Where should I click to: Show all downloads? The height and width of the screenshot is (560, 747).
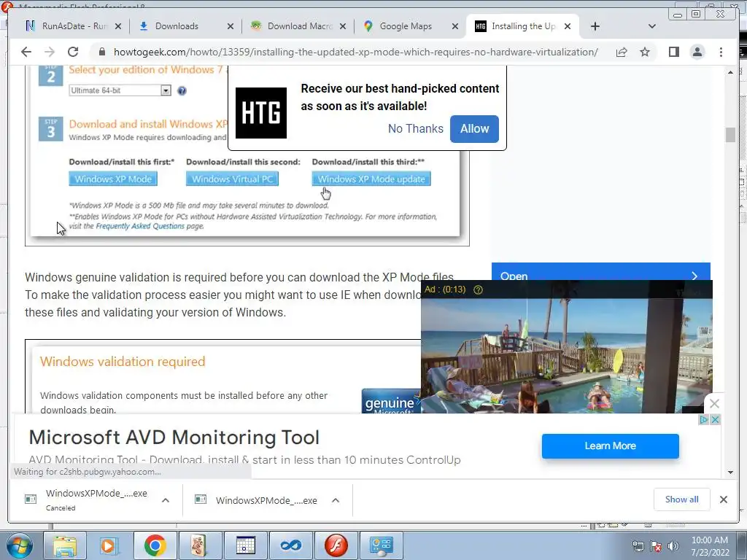click(x=682, y=499)
